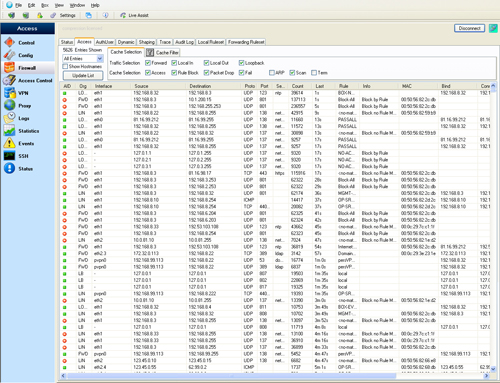Open the Control section icon
The height and width of the screenshot is (383, 500).
tap(10, 42)
